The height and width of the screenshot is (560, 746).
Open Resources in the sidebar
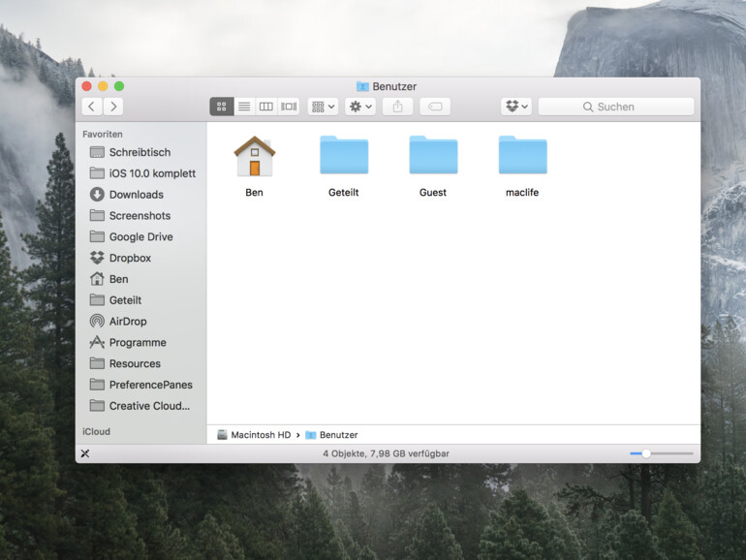tap(140, 363)
